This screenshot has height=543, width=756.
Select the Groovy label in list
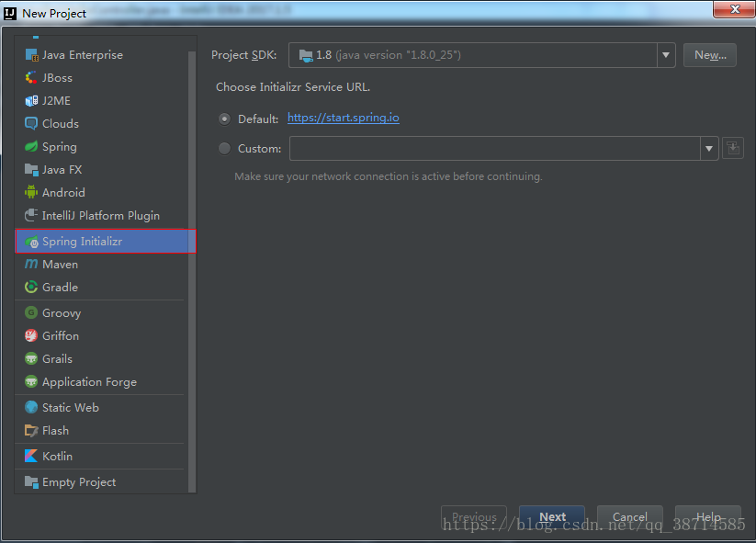point(62,313)
